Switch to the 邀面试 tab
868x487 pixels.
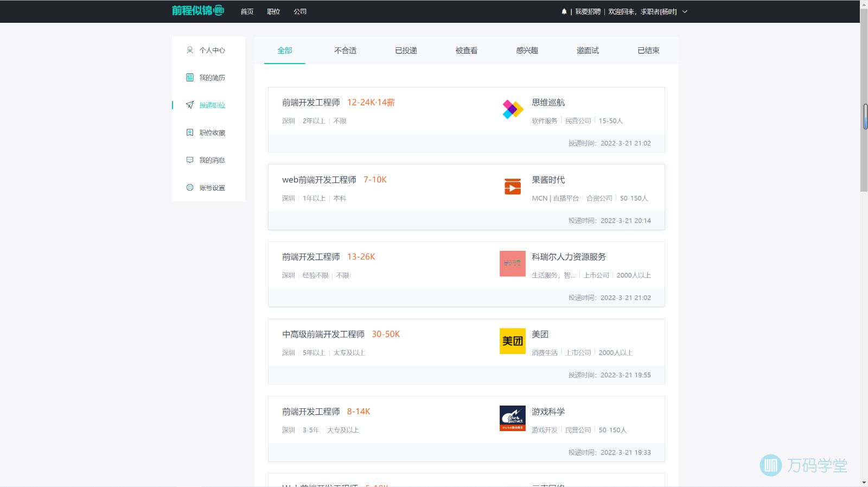(588, 50)
